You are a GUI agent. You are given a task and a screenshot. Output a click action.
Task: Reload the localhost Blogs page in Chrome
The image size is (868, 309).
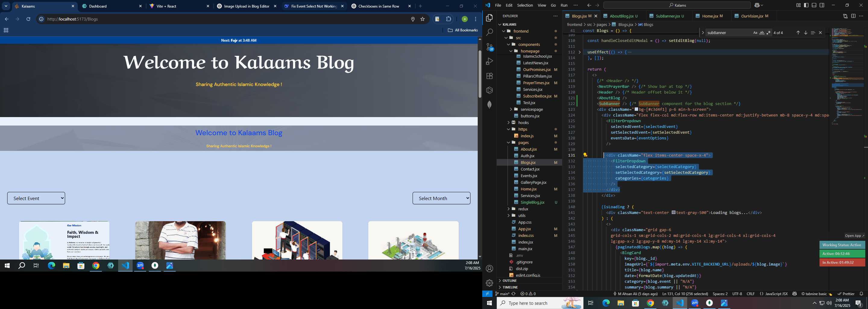pos(29,19)
